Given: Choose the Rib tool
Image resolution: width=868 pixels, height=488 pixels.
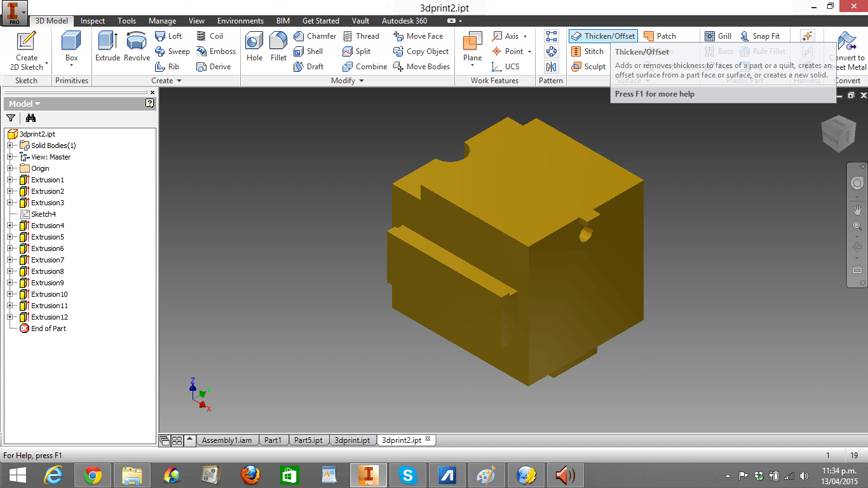Looking at the screenshot, I should pyautogui.click(x=168, y=67).
